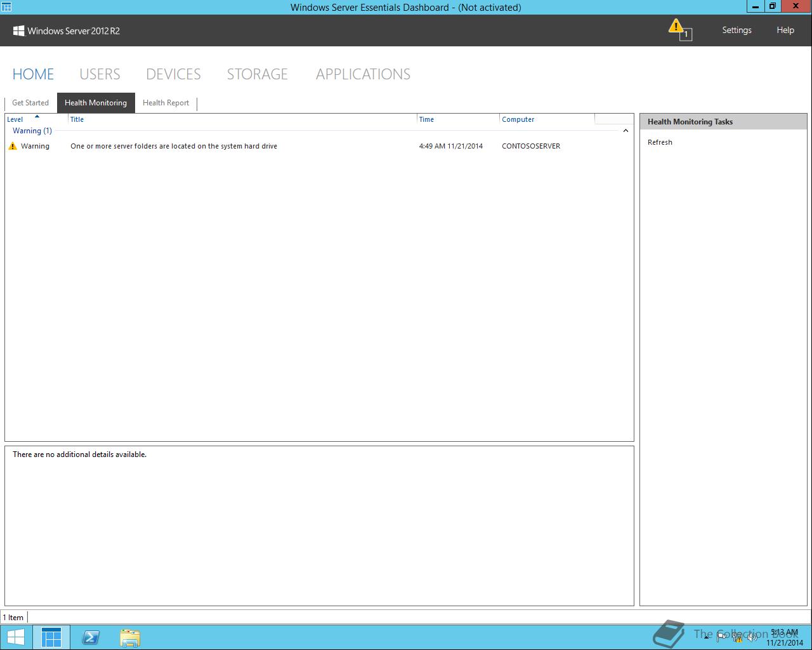Image resolution: width=812 pixels, height=650 pixels.
Task: Click the Windows Server 2012 R2 logo
Action: pos(67,30)
